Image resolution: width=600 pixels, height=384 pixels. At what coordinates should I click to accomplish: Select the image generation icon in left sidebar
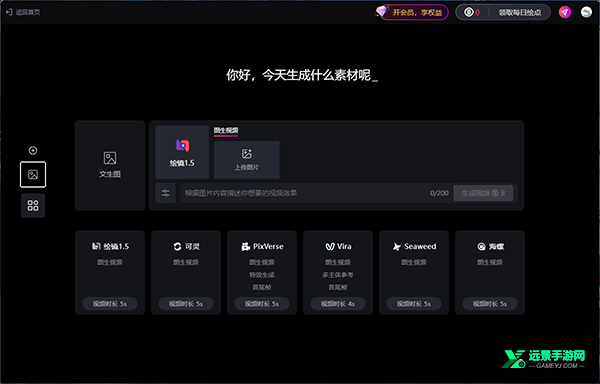pyautogui.click(x=33, y=174)
